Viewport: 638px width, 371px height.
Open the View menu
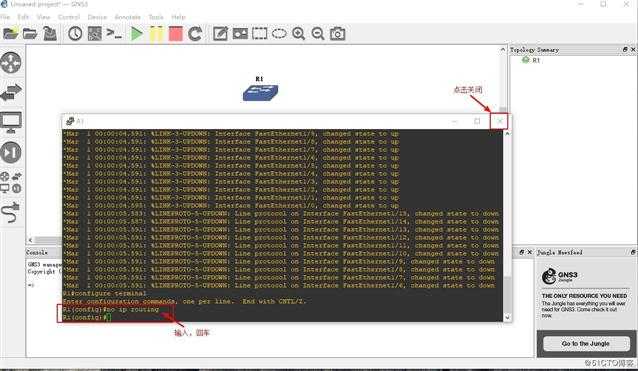[43, 17]
